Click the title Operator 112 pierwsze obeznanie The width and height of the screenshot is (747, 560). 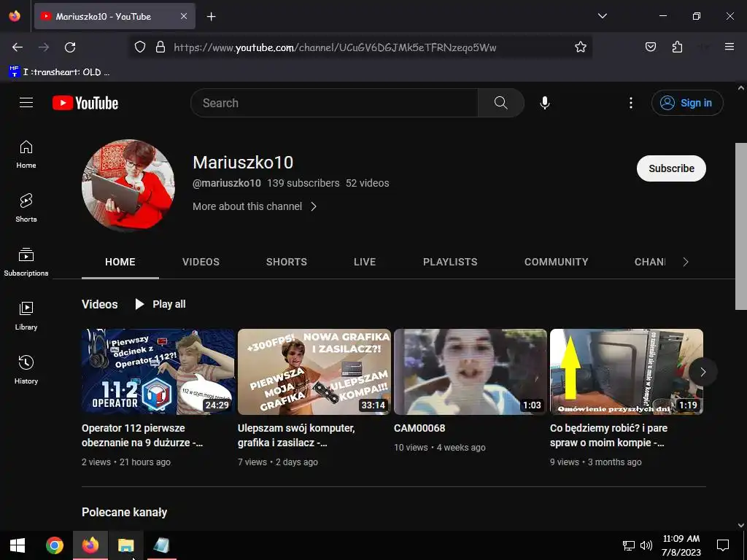tap(142, 435)
